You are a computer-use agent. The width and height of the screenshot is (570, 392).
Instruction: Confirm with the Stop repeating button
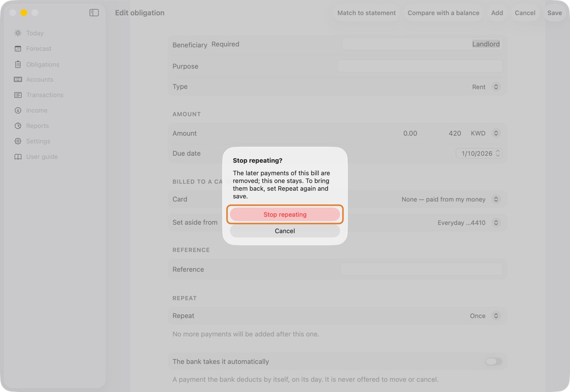click(285, 215)
